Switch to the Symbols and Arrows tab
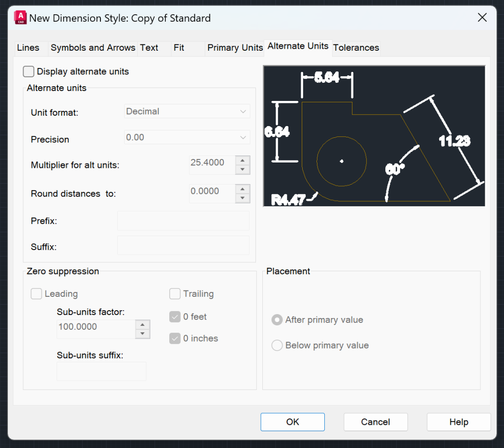504x448 pixels. (x=93, y=48)
